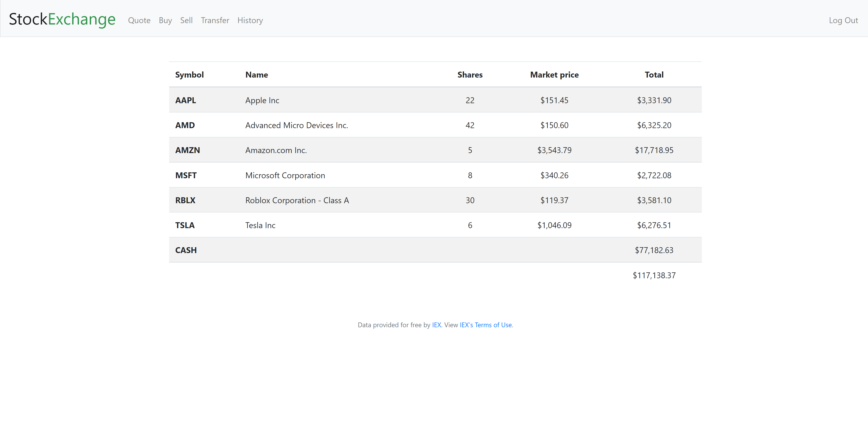View transaction History

point(250,21)
